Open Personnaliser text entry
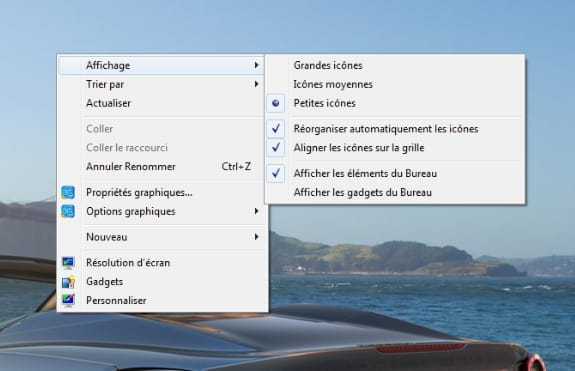 tap(116, 301)
